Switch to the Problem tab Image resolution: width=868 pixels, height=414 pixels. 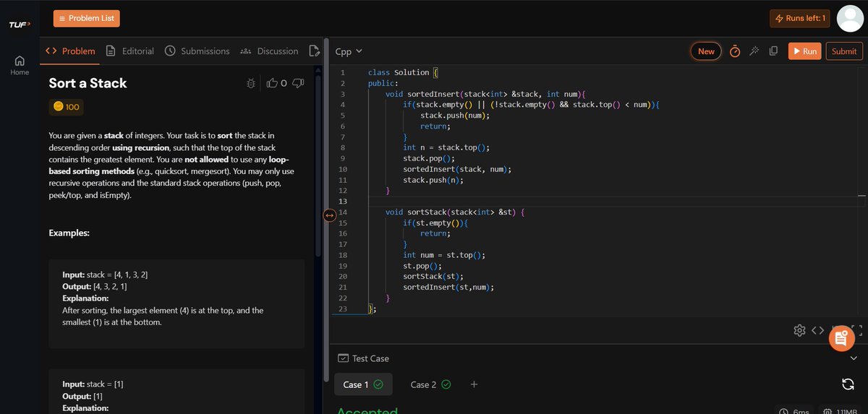click(70, 51)
